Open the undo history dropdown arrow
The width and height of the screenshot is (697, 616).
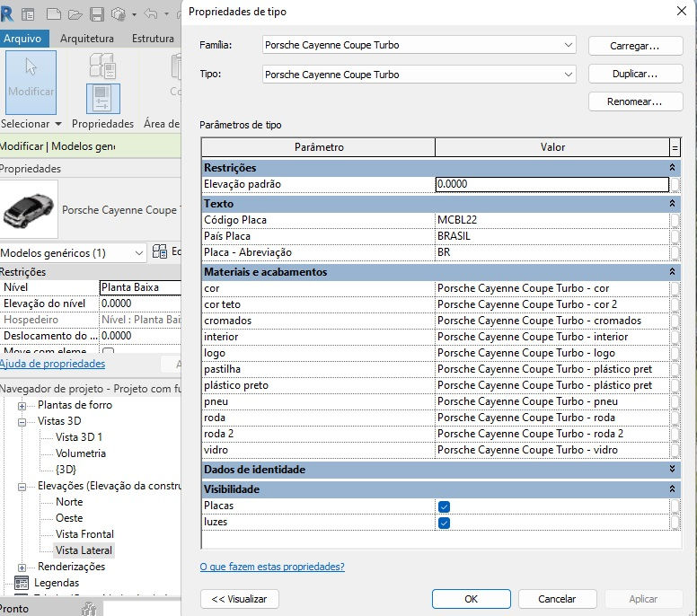[x=166, y=14]
